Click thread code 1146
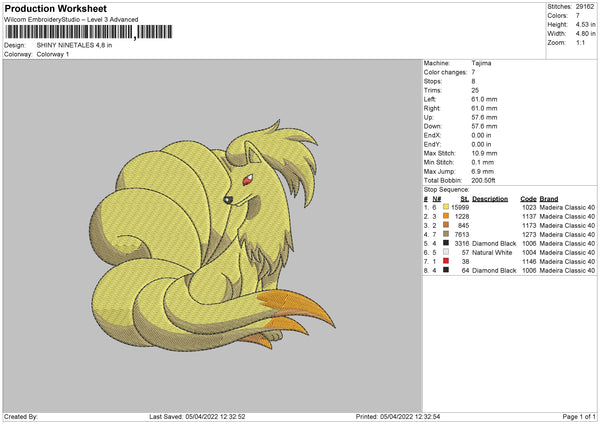600x424 pixels. pos(529,262)
